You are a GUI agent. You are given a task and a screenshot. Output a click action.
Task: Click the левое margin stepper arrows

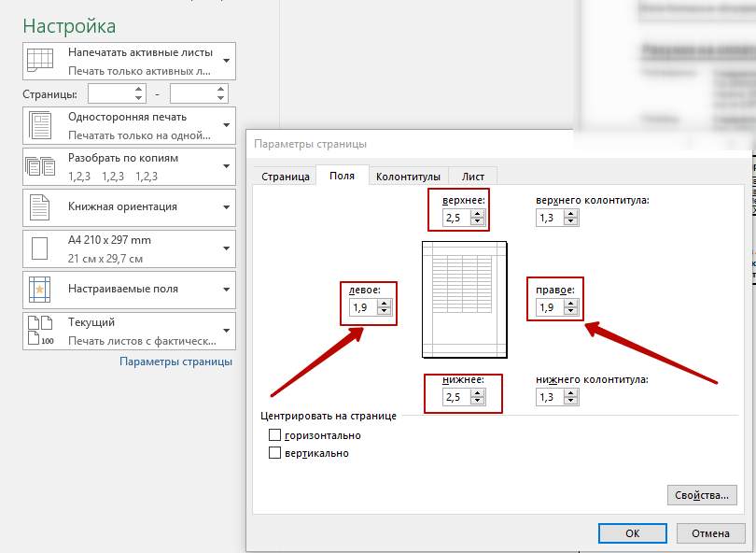coord(385,307)
